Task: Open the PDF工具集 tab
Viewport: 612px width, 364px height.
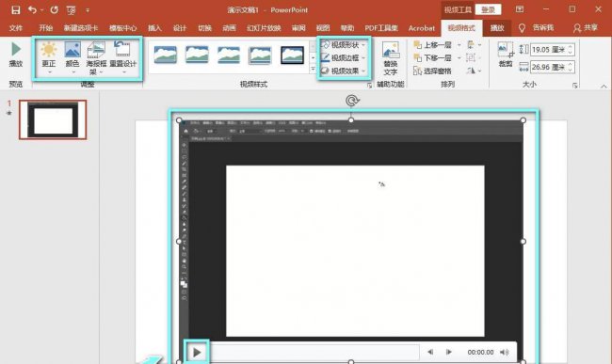Action: tap(381, 28)
